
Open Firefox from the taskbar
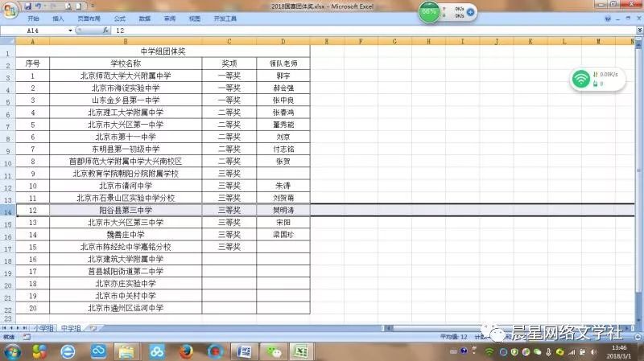(186, 352)
